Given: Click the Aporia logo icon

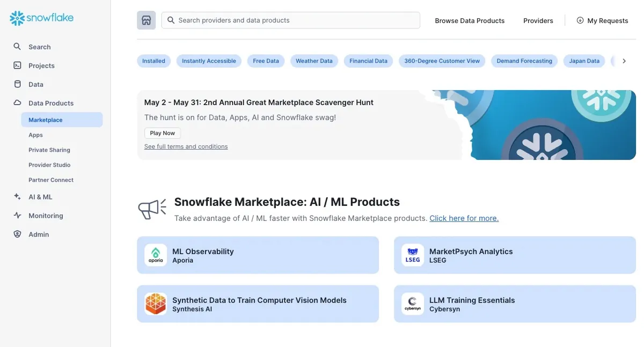Looking at the screenshot, I should point(156,255).
